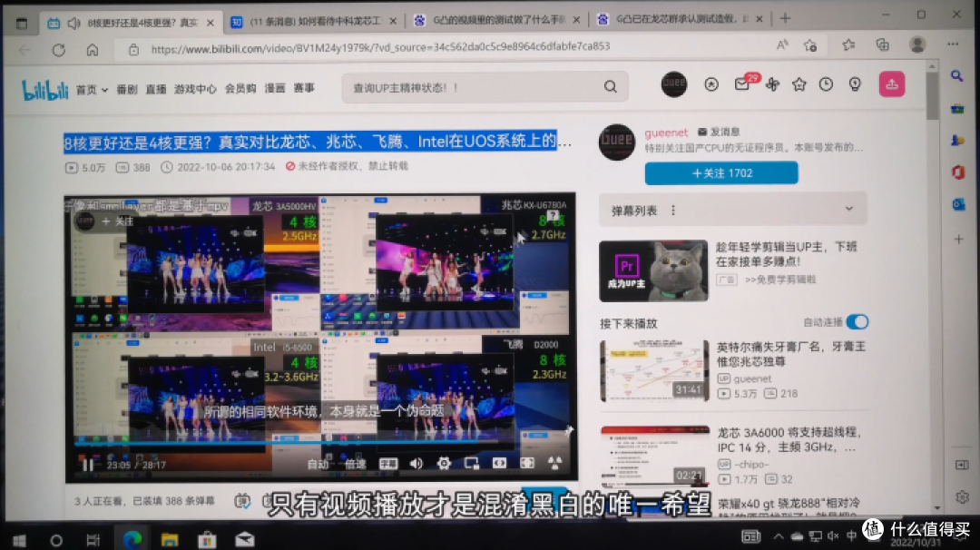Screen dimensions: 980x550
Task: Click 发消息 to message the uploader
Action: tap(719, 132)
